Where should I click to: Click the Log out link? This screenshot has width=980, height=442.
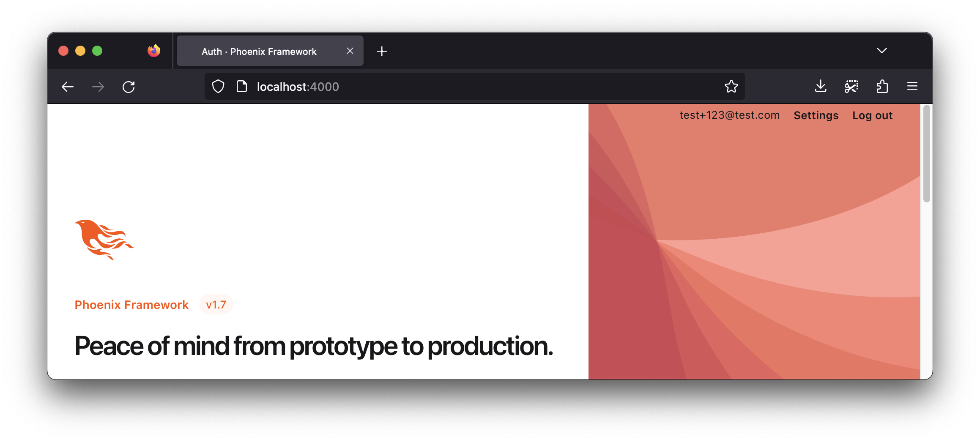coord(872,115)
